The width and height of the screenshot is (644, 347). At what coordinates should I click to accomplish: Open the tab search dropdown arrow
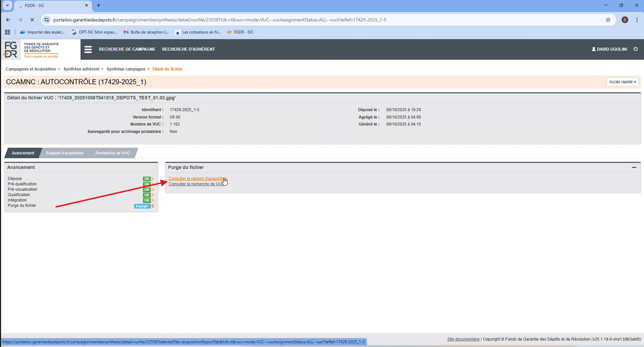pos(7,5)
